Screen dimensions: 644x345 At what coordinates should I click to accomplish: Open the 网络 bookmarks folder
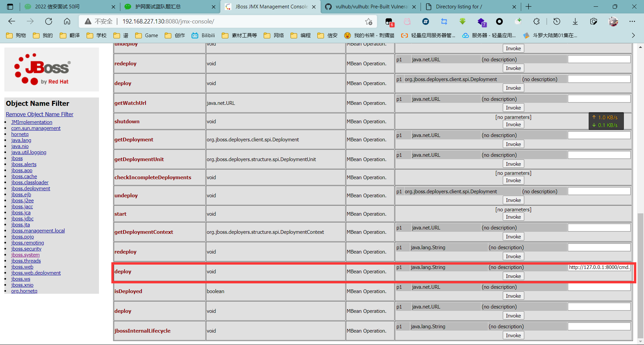tap(273, 35)
